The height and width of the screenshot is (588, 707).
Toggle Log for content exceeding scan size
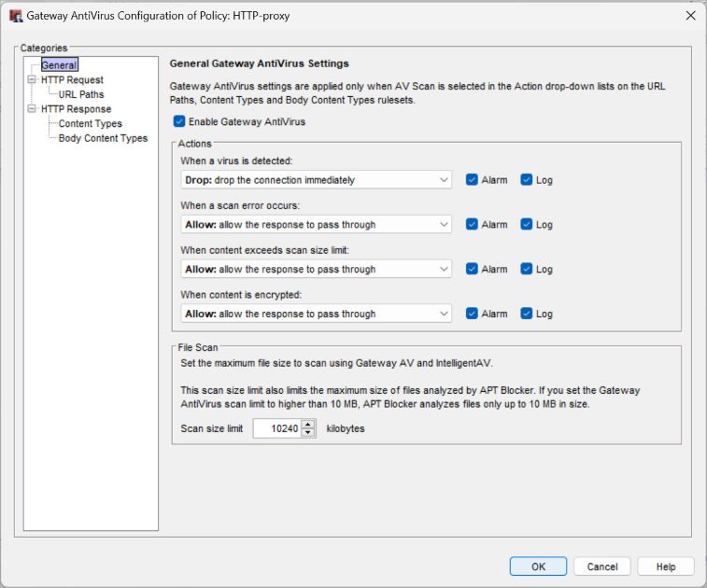click(526, 269)
